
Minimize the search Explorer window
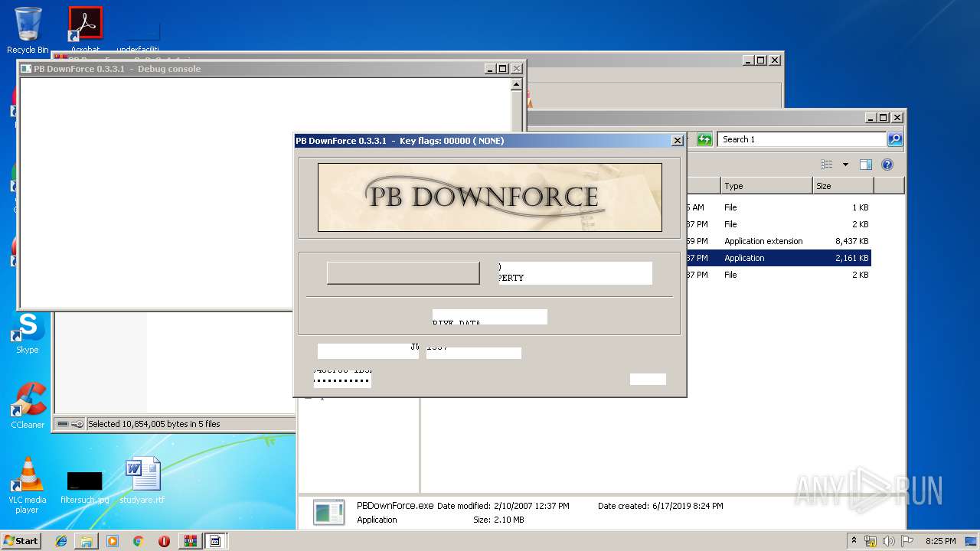click(871, 118)
